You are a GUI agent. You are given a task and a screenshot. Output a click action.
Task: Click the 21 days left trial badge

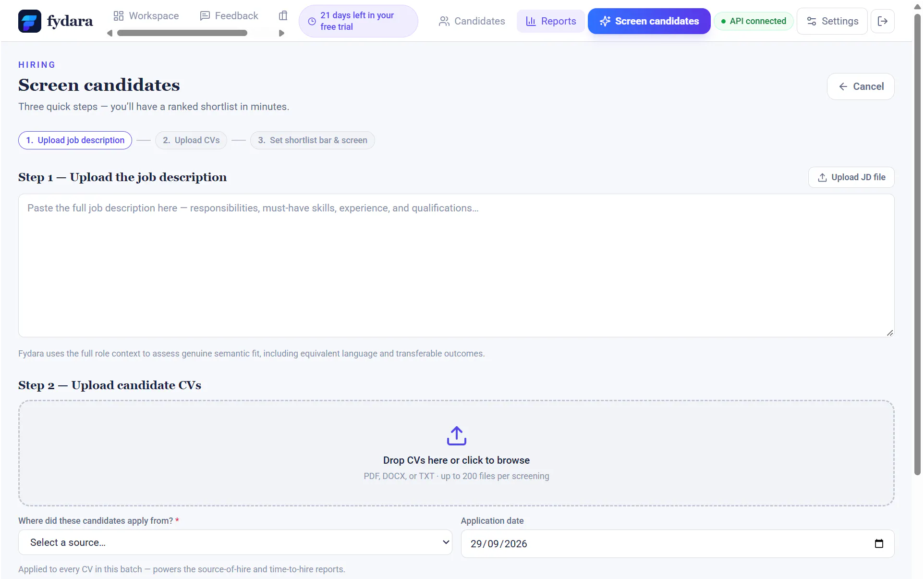click(x=358, y=21)
